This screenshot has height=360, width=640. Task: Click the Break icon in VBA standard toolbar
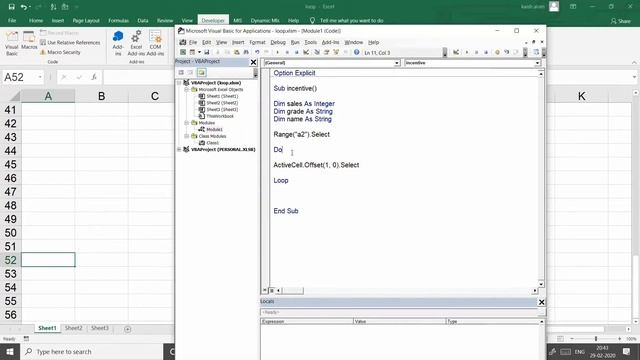[287, 52]
